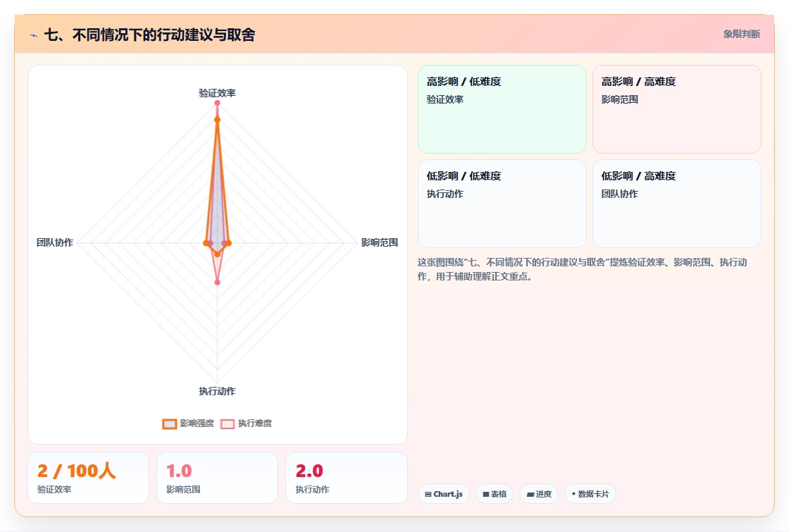Click the pink 执行动作 data point below center

pyautogui.click(x=218, y=283)
